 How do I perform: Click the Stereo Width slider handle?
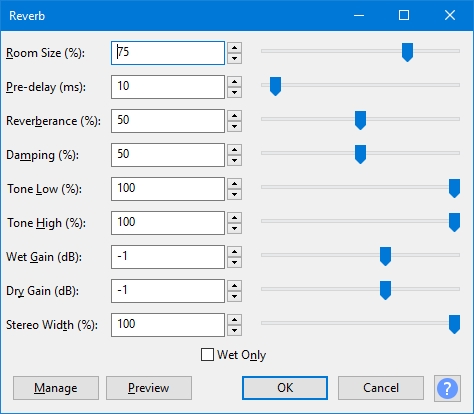click(454, 324)
